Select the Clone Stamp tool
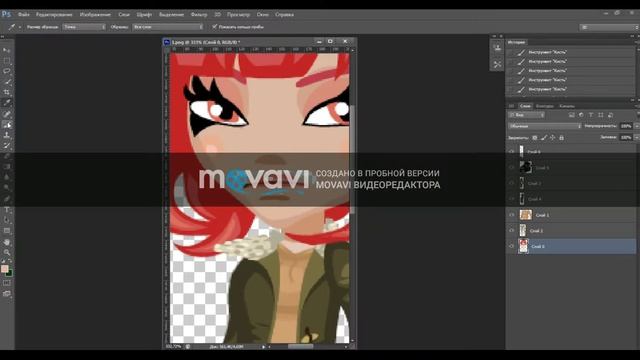 point(7,135)
